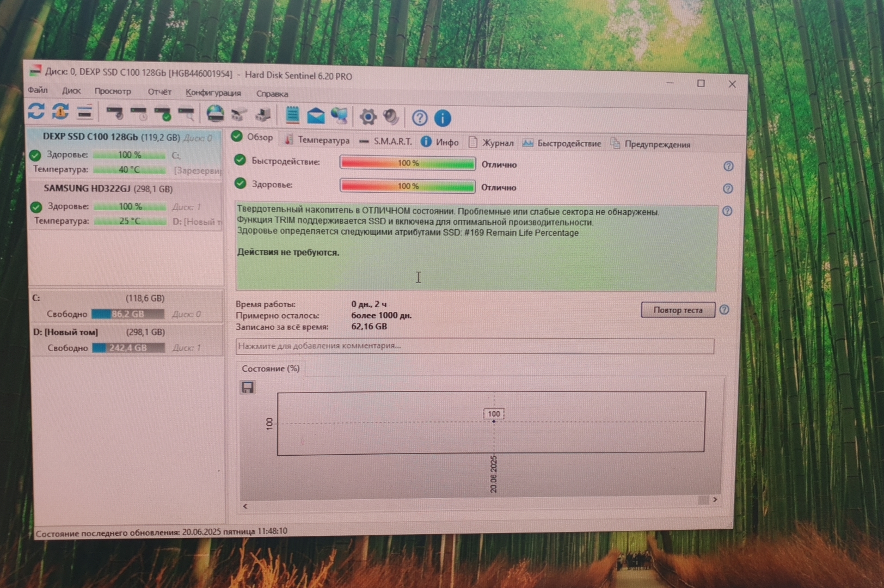Click the computer with disk toolbar icon
The height and width of the screenshot is (588, 884).
[263, 115]
